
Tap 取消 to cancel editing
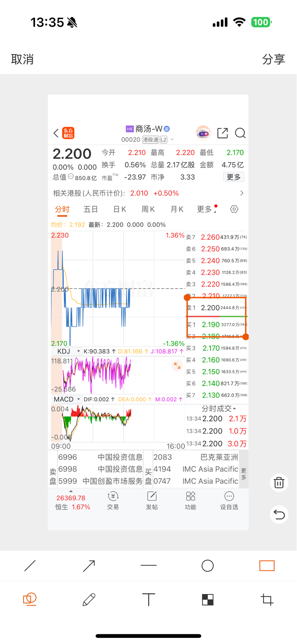22,59
